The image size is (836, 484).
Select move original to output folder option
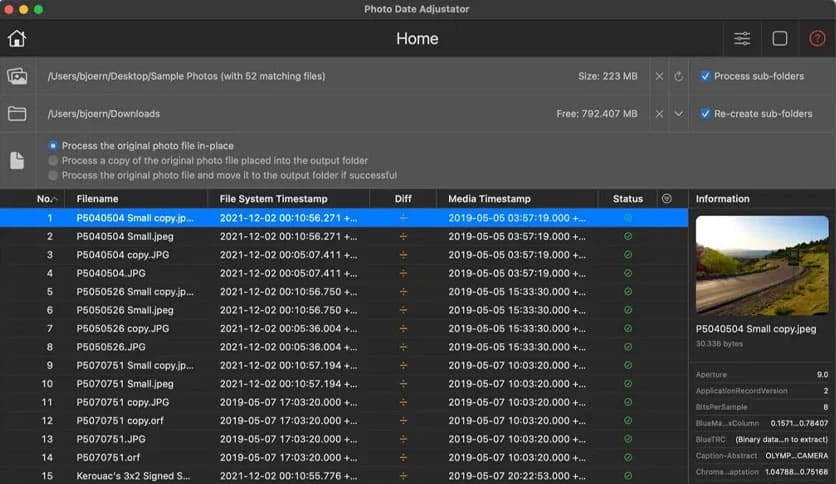pos(53,175)
